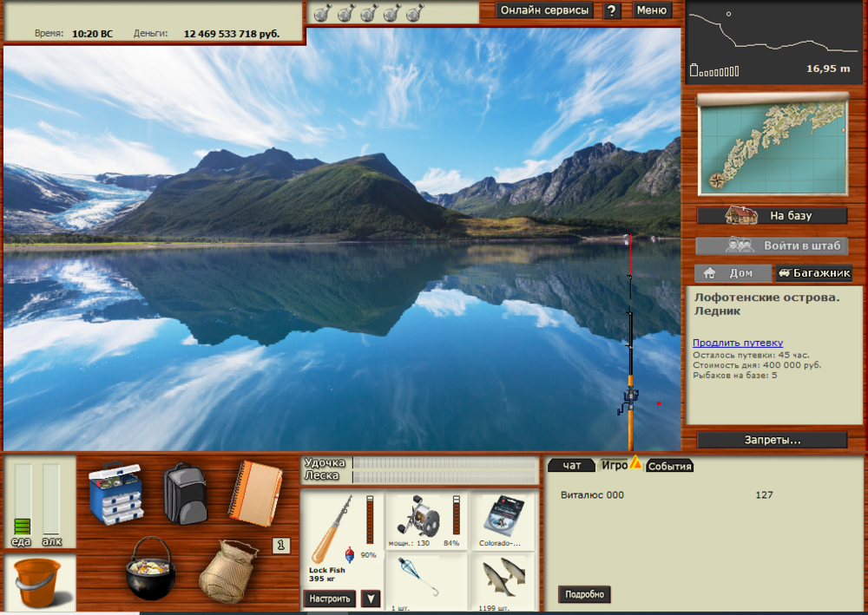Open Онлайн сервисы menu
The width and height of the screenshot is (868, 615).
tap(544, 10)
